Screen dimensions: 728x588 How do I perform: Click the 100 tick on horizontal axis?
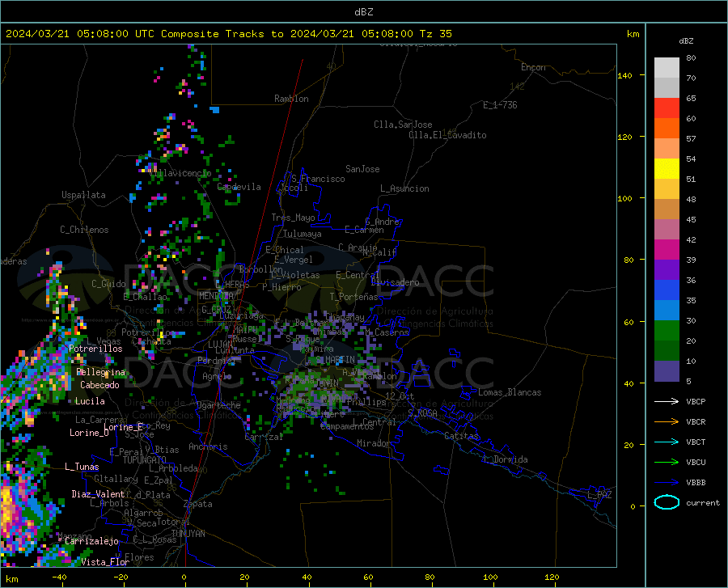490,577
